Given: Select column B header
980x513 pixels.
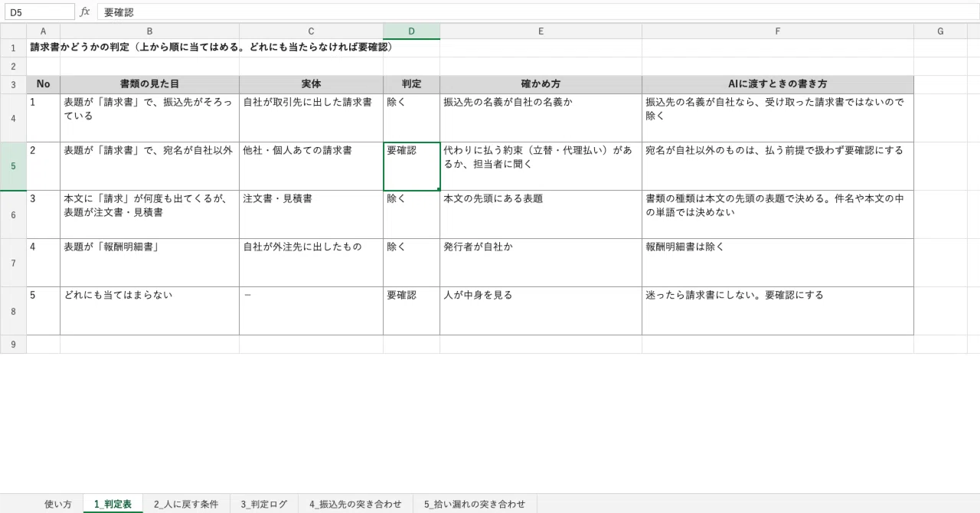Looking at the screenshot, I should [x=149, y=31].
